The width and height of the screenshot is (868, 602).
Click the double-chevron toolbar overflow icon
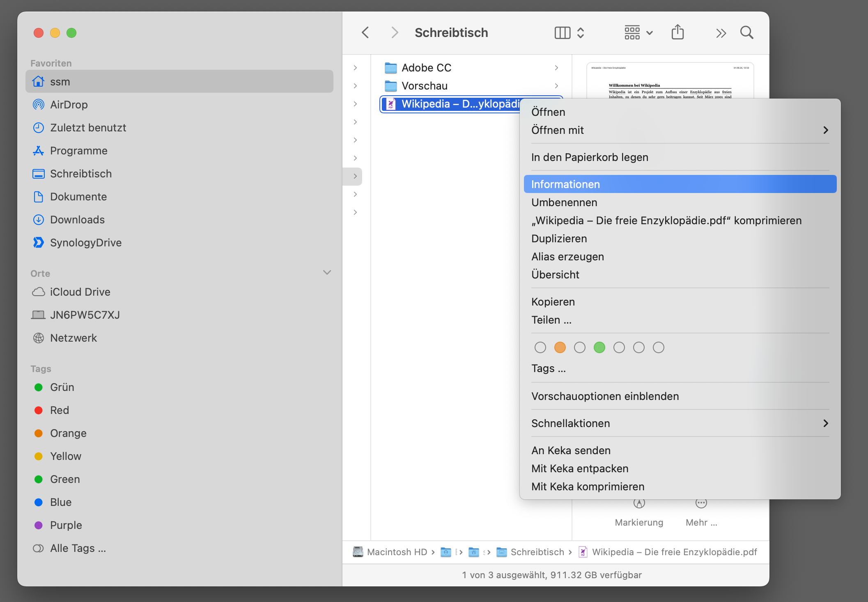pos(721,33)
